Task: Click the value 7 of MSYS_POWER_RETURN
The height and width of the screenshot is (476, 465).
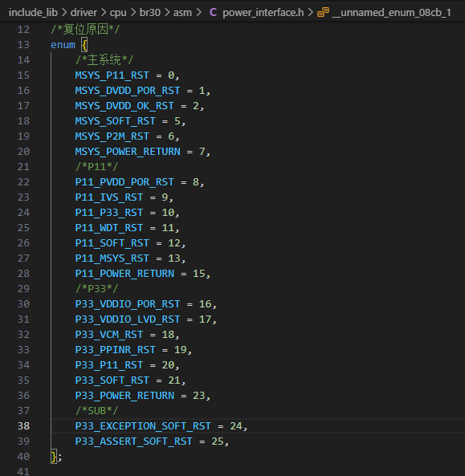Action: click(x=202, y=152)
